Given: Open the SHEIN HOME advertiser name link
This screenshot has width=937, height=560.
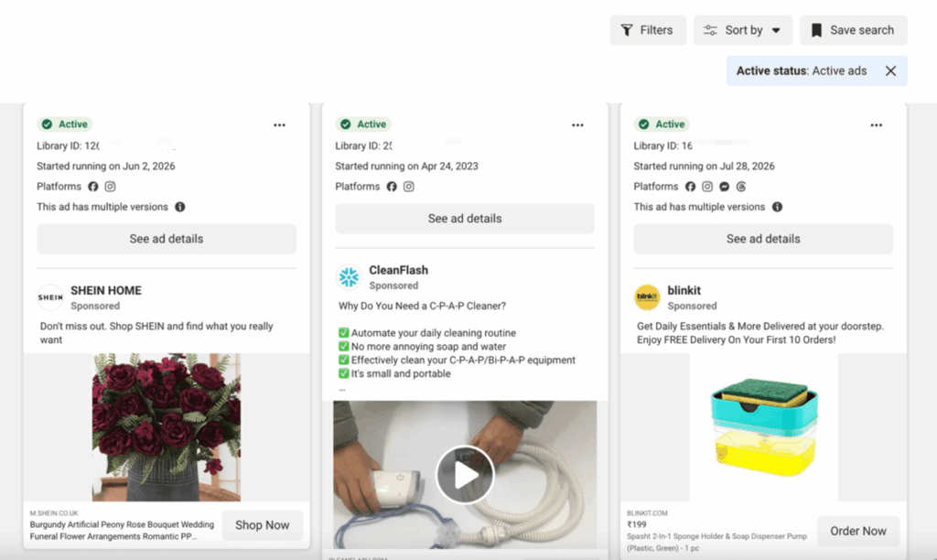Looking at the screenshot, I should (106, 290).
